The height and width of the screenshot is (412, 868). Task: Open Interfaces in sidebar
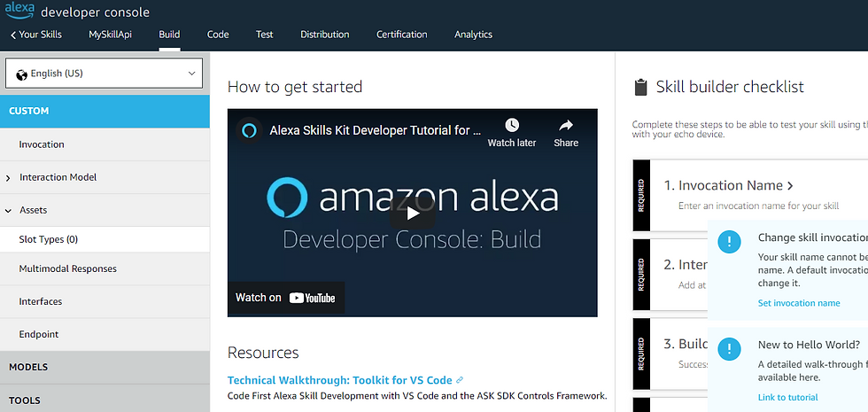point(105,302)
